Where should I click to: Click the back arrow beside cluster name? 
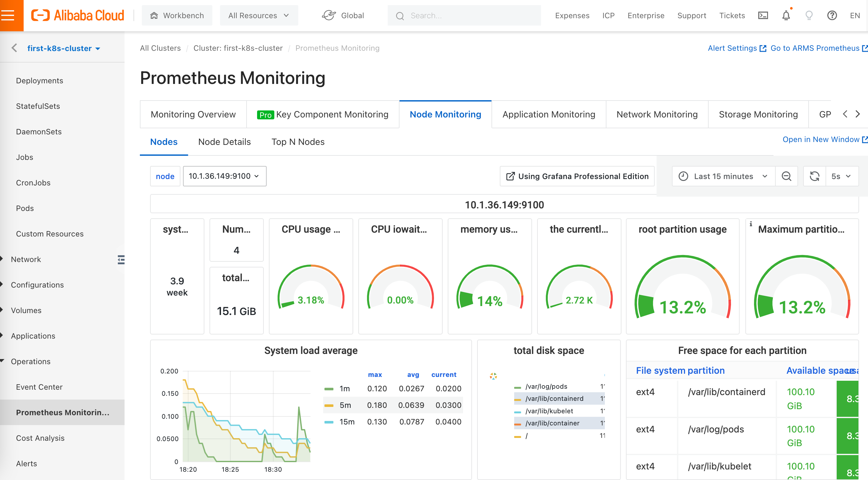(14, 48)
